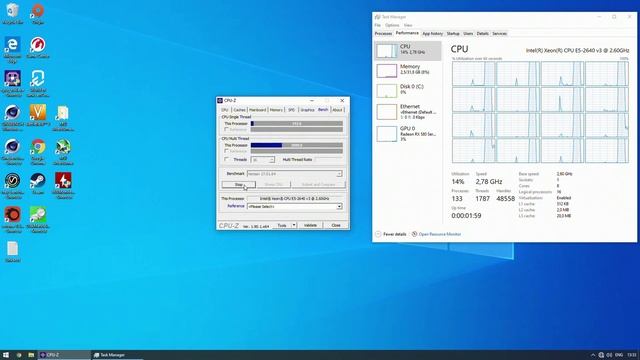Click the Windows Start button
The width and height of the screenshot is (640, 360).
tap(6, 355)
